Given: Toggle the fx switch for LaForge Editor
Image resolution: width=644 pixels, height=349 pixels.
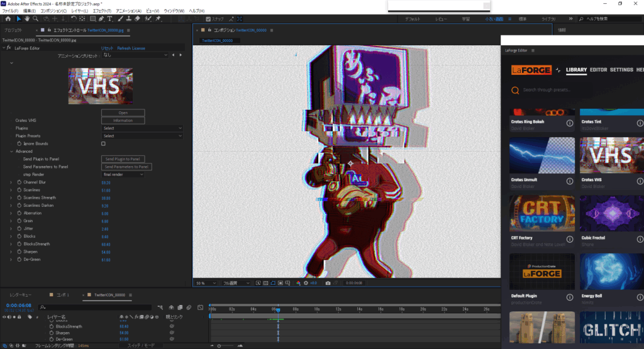Looking at the screenshot, I should (9, 48).
